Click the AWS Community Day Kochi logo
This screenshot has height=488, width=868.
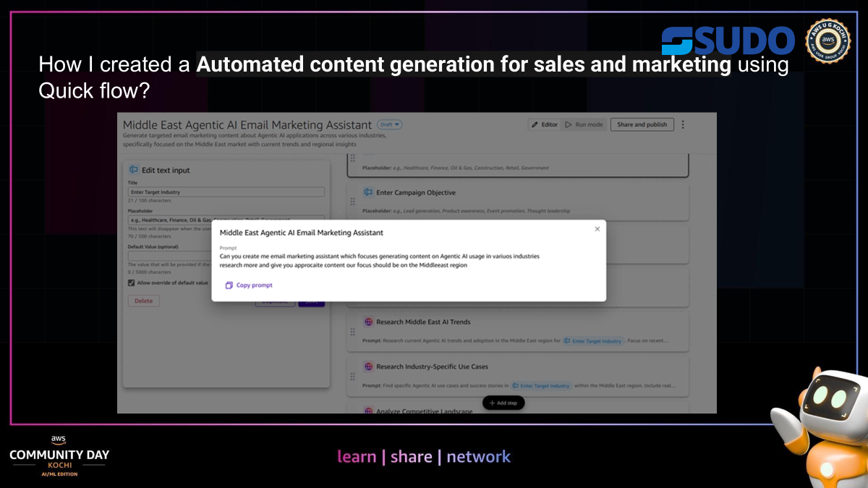pos(59,455)
